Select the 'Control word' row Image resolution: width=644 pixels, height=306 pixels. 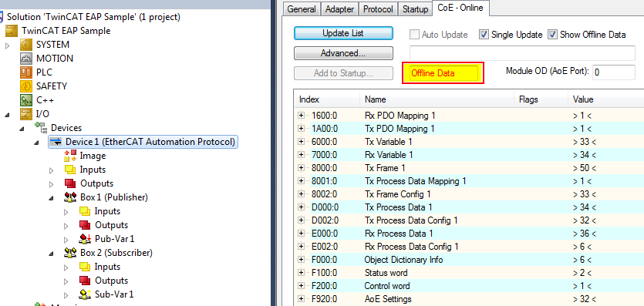point(469,286)
